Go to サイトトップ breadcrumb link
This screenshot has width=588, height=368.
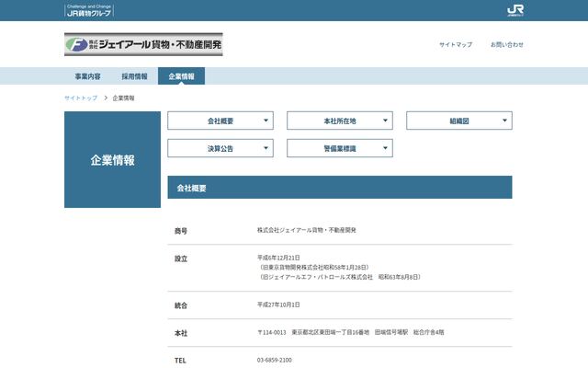tap(81, 98)
